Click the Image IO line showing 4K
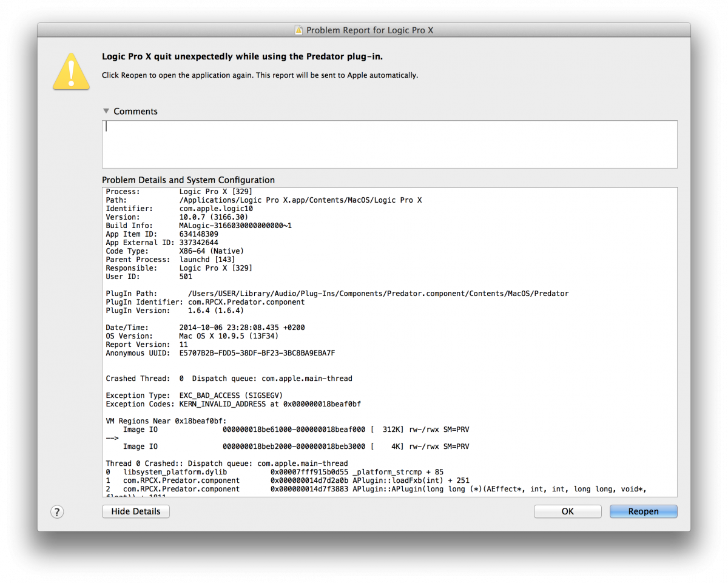This screenshot has height=583, width=728. tap(296, 447)
